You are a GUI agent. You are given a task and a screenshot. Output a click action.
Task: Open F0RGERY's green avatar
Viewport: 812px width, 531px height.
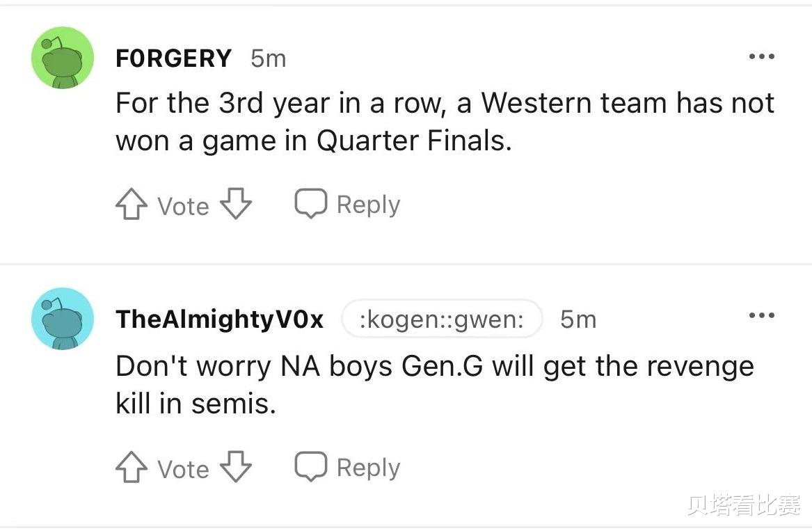pos(63,58)
